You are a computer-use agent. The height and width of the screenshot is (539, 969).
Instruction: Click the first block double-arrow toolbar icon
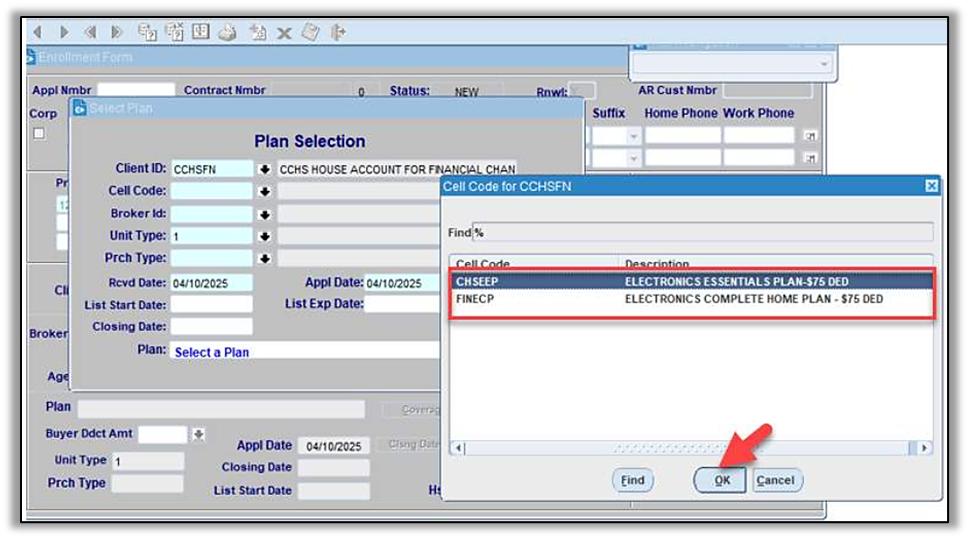click(90, 32)
